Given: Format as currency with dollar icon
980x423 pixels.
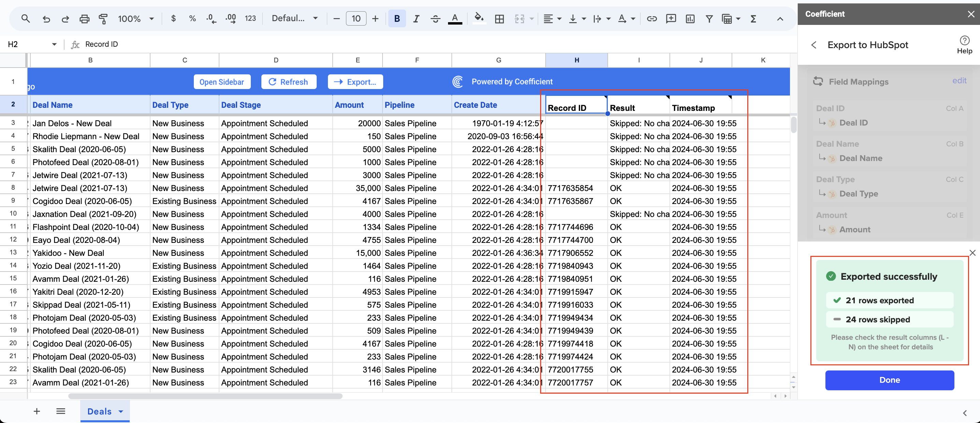Looking at the screenshot, I should [173, 18].
